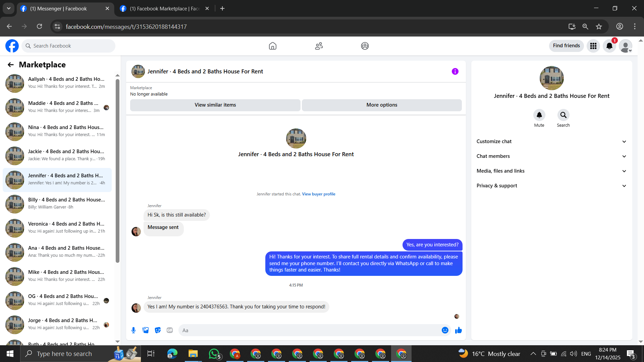Open the sticker picker icon
This screenshot has width=644, height=362.
point(158,330)
